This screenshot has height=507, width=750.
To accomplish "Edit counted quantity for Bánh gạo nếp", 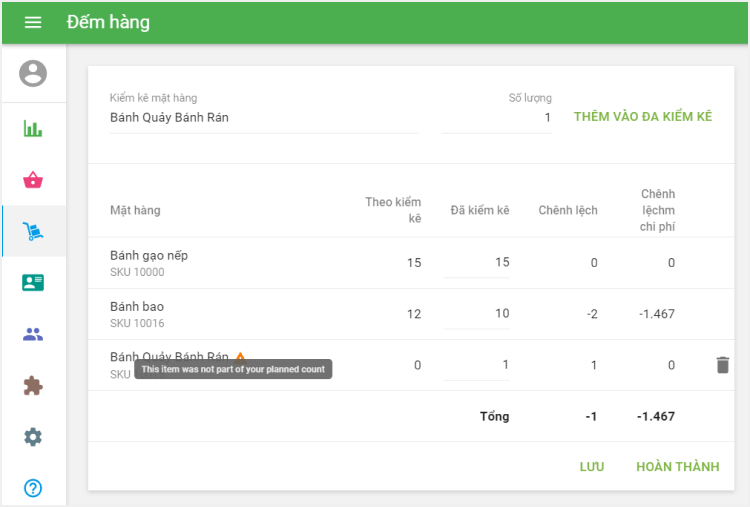I will point(477,263).
